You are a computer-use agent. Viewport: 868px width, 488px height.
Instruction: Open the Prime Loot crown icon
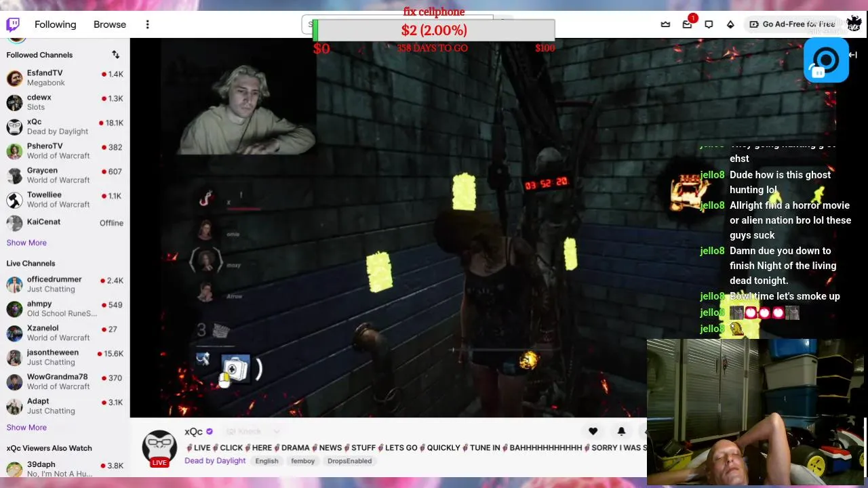665,24
